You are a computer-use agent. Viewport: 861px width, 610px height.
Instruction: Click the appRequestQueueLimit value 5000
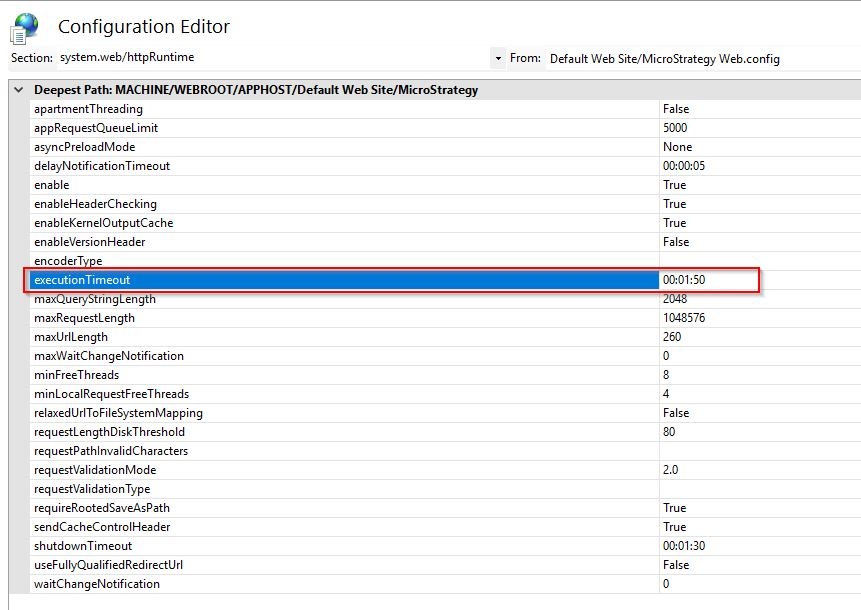tap(675, 128)
